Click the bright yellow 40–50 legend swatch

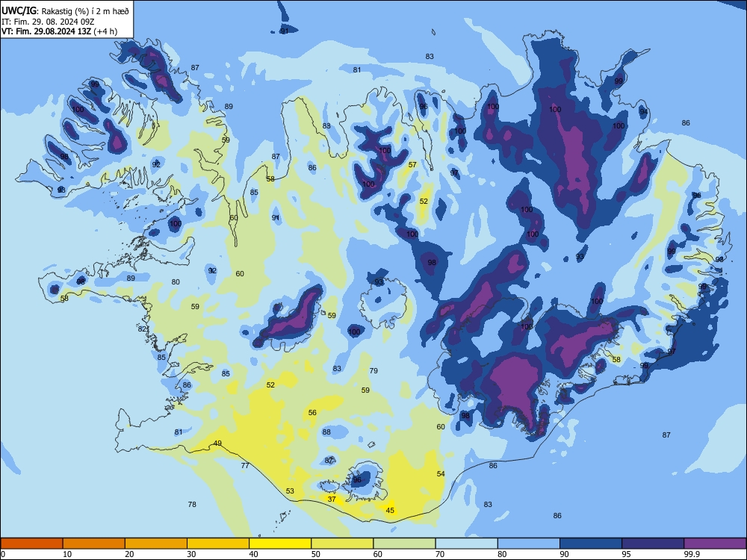280,544
